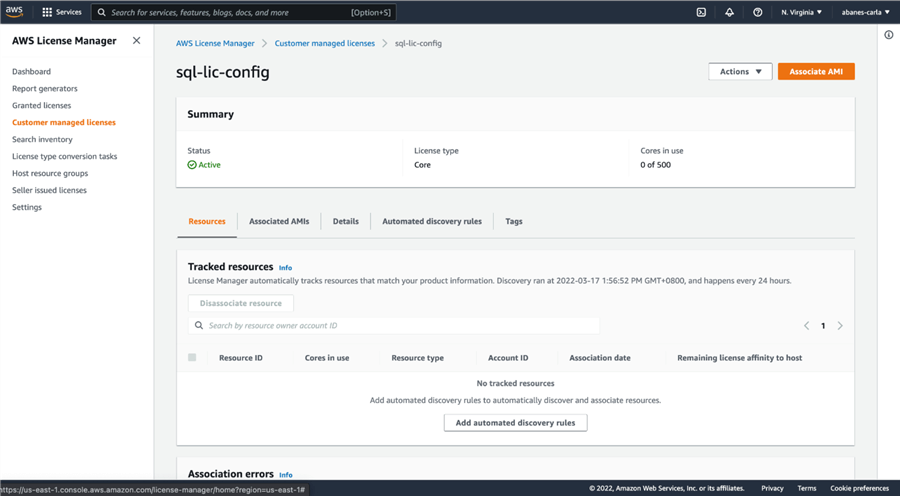
Task: Open the help question mark icon
Action: [757, 12]
